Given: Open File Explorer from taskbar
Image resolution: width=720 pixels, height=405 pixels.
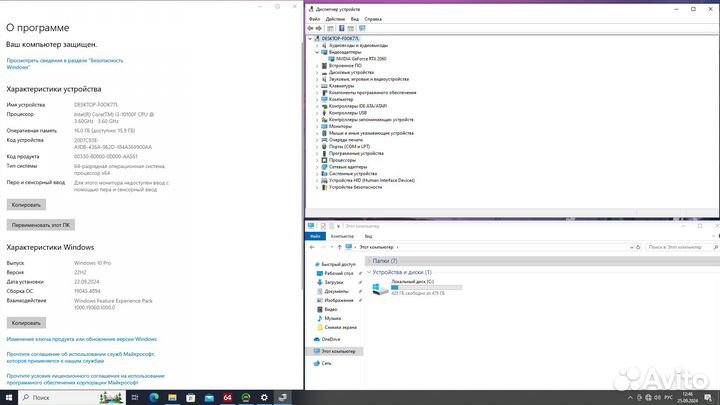Looking at the screenshot, I should (x=172, y=397).
